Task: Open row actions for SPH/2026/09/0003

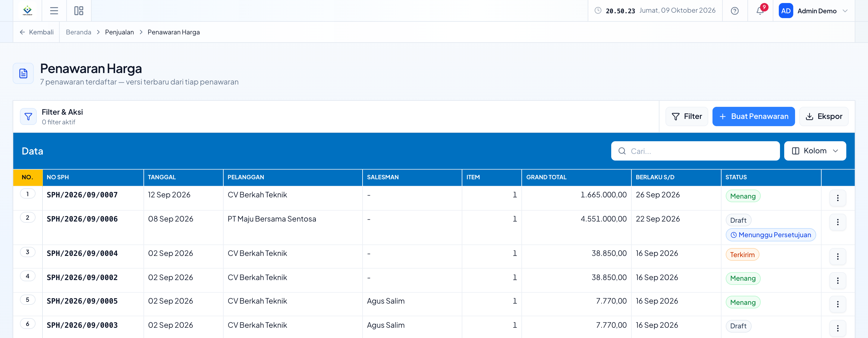Action: point(837,328)
